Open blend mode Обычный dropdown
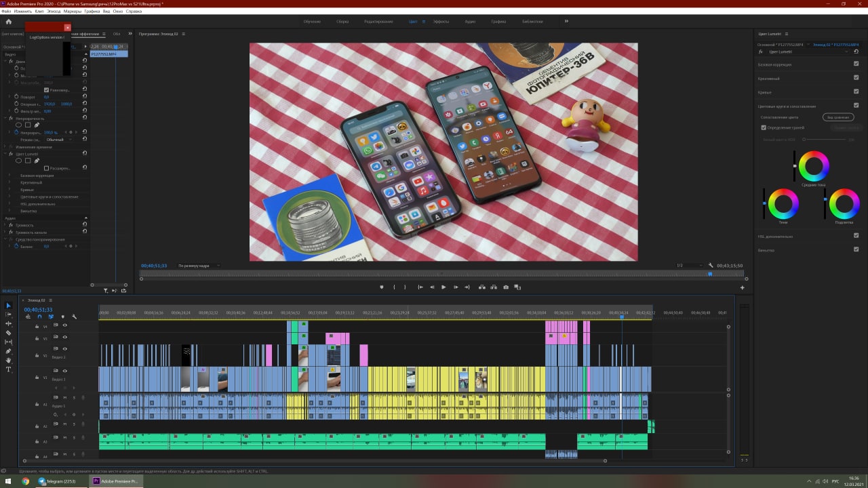868x488 pixels. pos(59,140)
